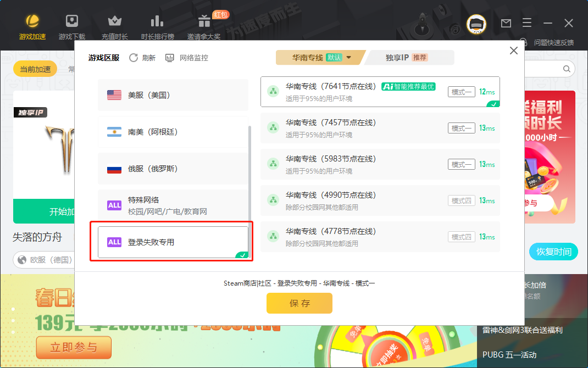Image resolution: width=588 pixels, height=368 pixels.
Task: Select the 登录失败专用 region option
Action: click(173, 242)
